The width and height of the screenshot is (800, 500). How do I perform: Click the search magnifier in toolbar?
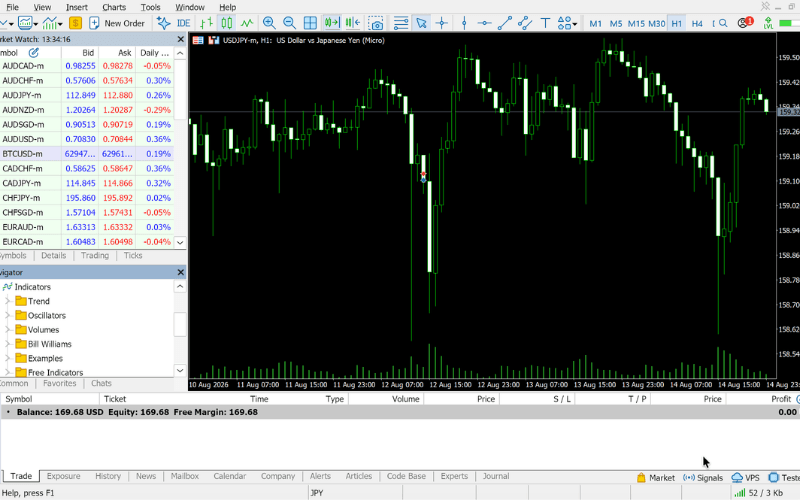(x=723, y=23)
